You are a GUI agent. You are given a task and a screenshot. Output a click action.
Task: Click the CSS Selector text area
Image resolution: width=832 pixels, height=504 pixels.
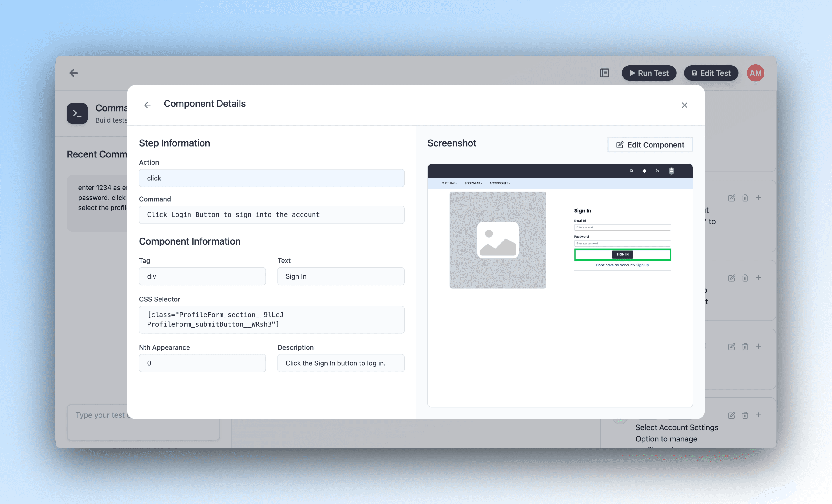tap(271, 319)
